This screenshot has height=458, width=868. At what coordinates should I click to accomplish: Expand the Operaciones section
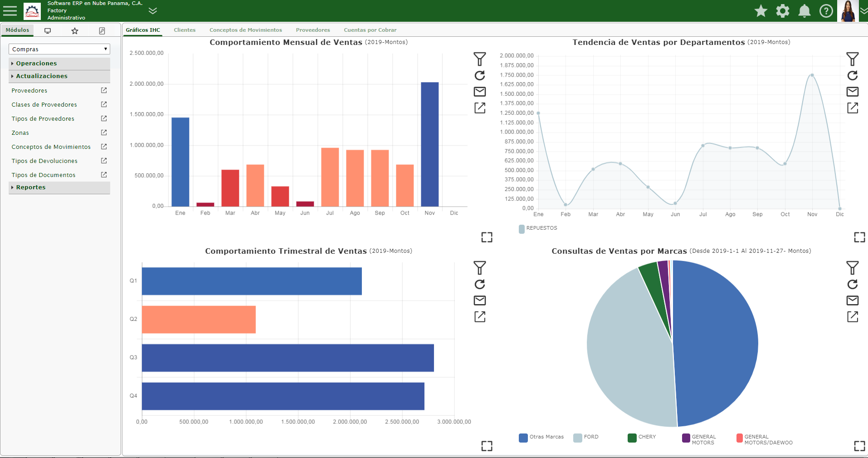pos(59,64)
